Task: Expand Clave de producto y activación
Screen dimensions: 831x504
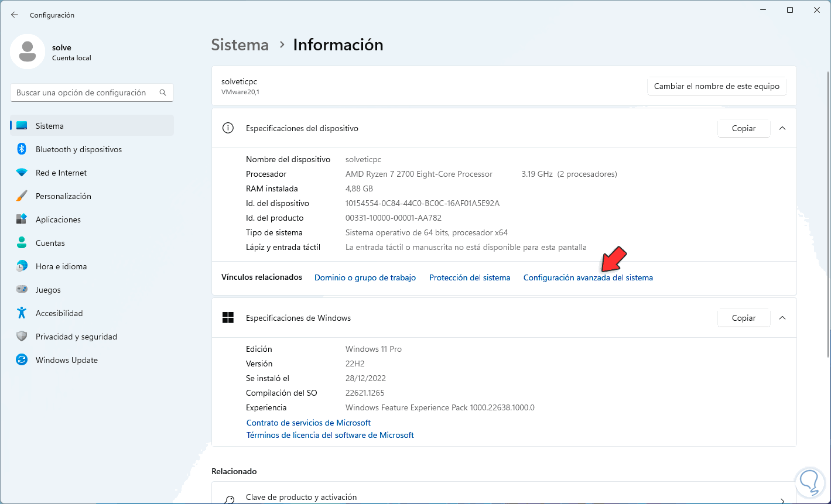Action: click(x=782, y=500)
